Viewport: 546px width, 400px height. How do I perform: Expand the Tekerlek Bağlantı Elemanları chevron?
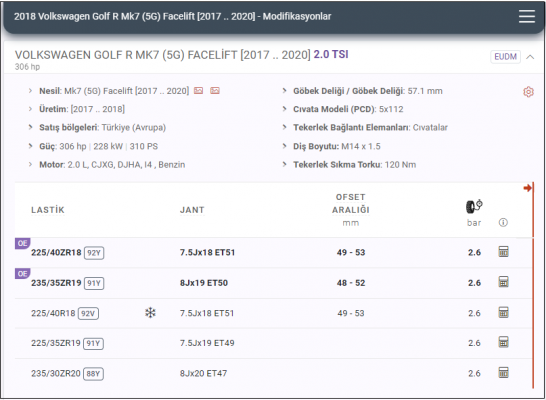pos(284,127)
